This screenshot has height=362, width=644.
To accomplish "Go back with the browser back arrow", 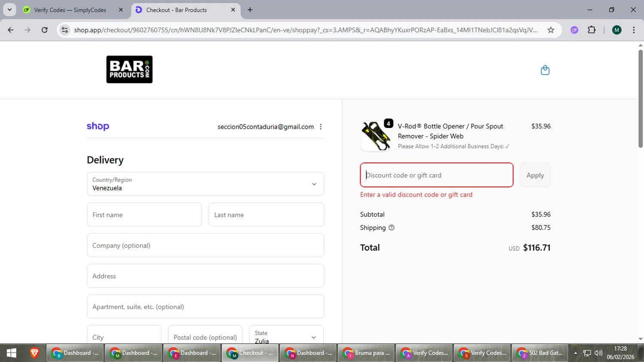I will pyautogui.click(x=11, y=30).
